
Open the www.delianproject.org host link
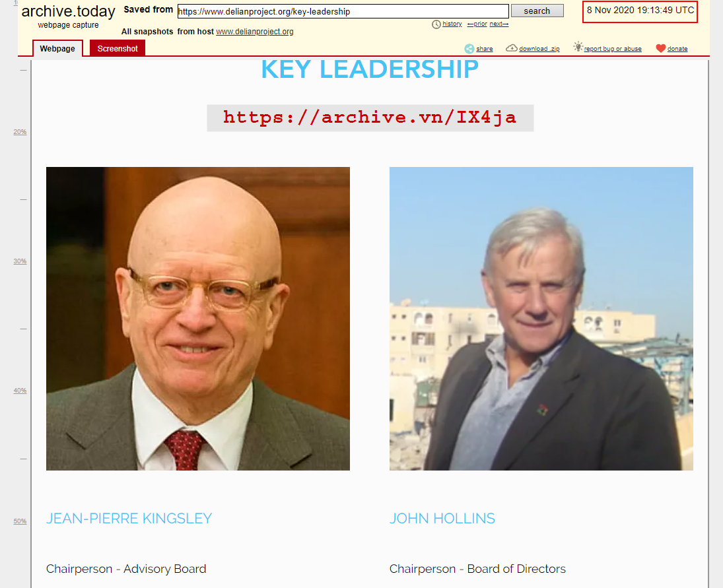254,32
